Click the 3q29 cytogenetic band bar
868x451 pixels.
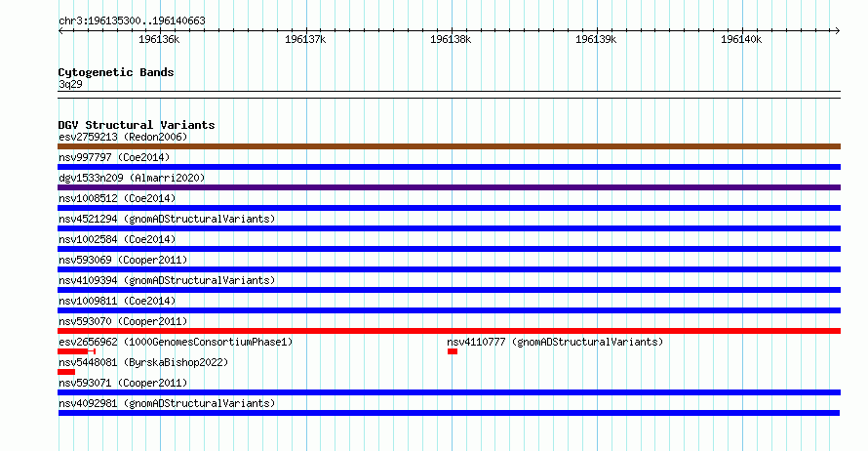(449, 95)
